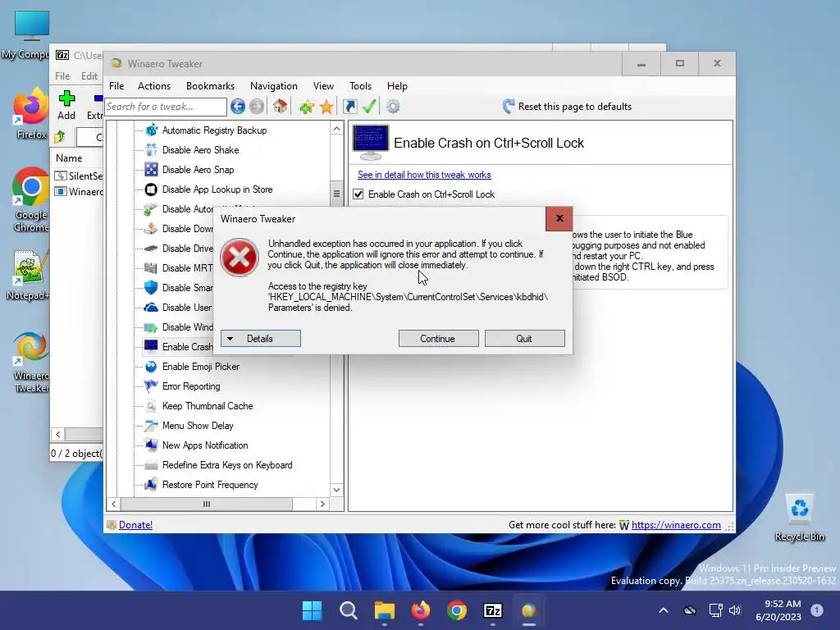Viewport: 840px width, 630px height.
Task: Select Keep Thumbnail Cache tweak
Action: [x=208, y=406]
